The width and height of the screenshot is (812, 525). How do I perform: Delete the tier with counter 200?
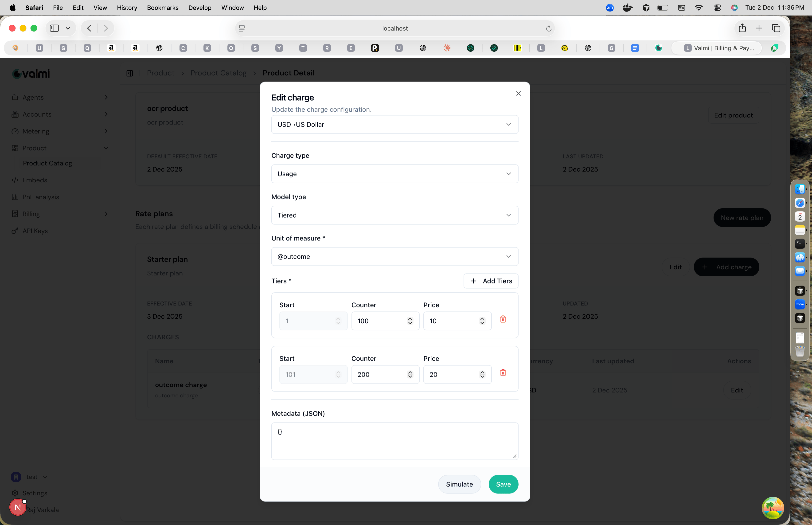point(503,373)
